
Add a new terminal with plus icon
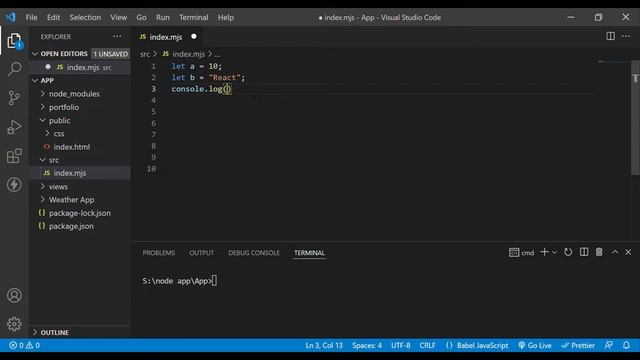tap(544, 252)
